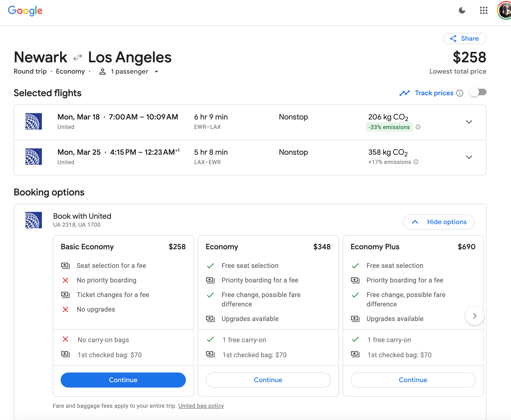Continue with Economy $348 fare
This screenshot has height=420, width=511.
coord(268,380)
